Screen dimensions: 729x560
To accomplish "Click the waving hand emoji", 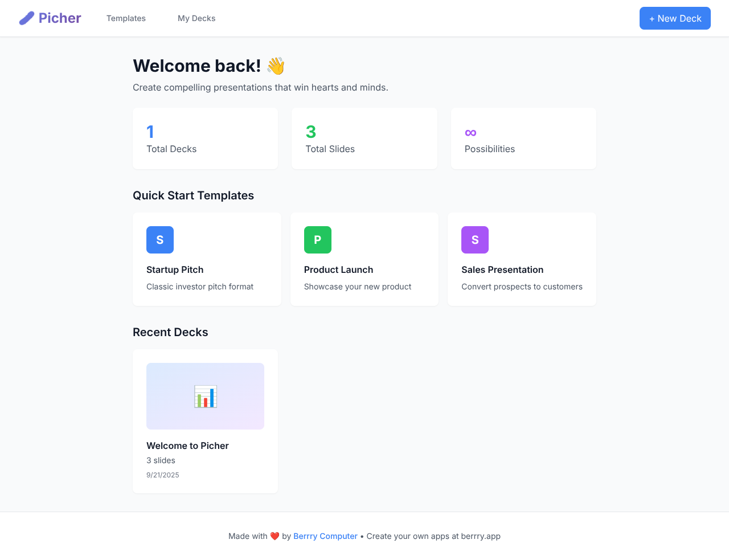I will (x=276, y=66).
